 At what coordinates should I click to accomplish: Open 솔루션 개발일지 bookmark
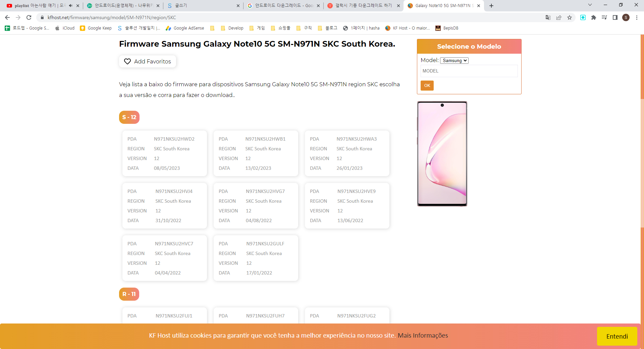coord(139,28)
